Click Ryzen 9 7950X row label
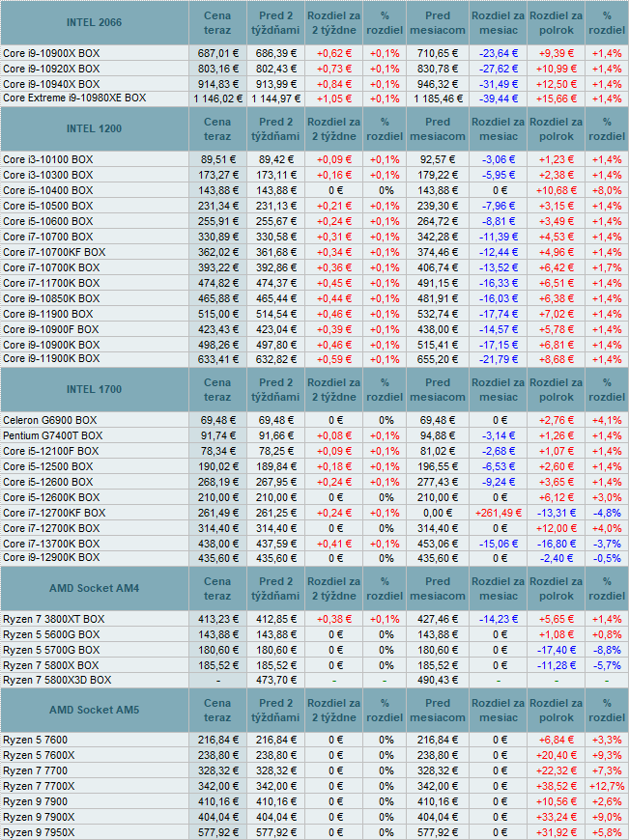Image resolution: width=629 pixels, height=840 pixels. [x=39, y=833]
